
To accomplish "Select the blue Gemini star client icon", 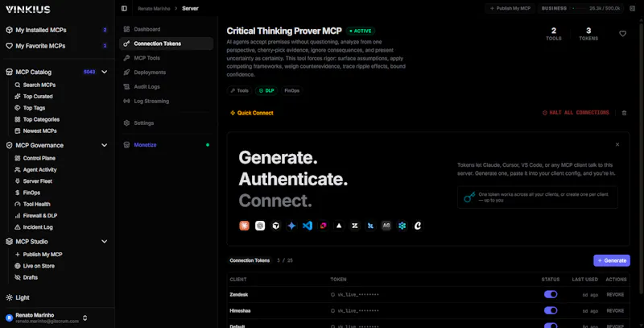I will pyautogui.click(x=291, y=226).
